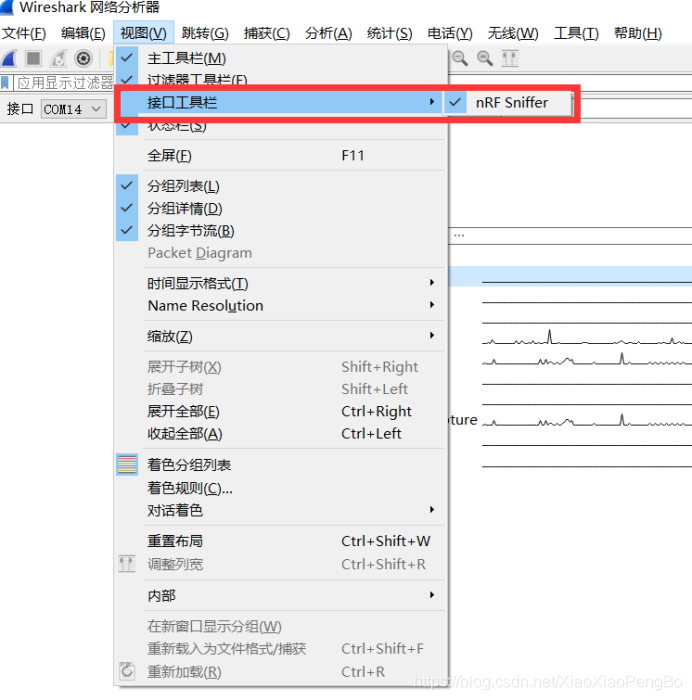Close the open 视图(V) menu
This screenshot has width=692, height=700.
(144, 33)
